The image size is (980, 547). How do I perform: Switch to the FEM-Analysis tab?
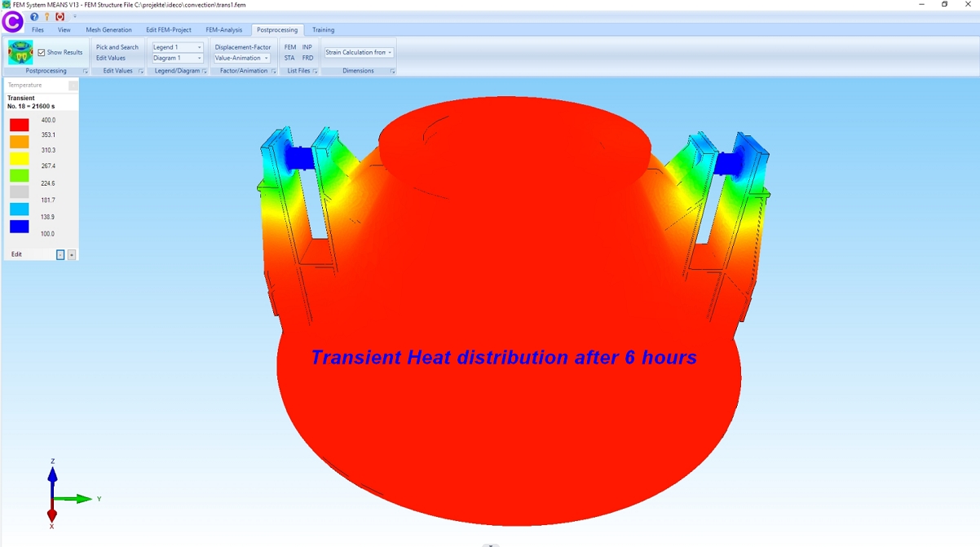(224, 30)
